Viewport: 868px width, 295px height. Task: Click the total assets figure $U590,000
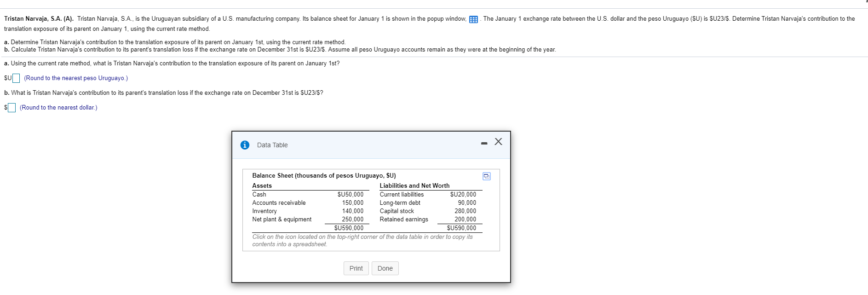click(x=349, y=228)
